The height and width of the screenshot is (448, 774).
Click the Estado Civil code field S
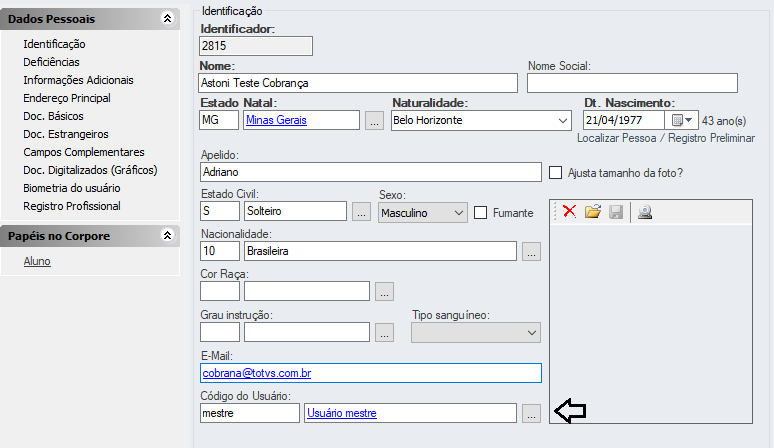click(x=220, y=211)
